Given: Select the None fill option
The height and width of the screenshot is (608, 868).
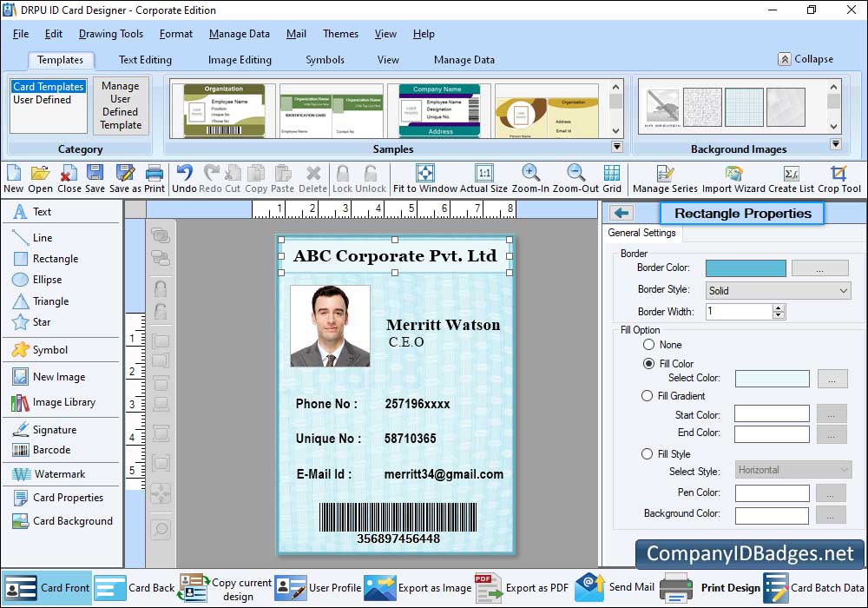Looking at the screenshot, I should tap(648, 345).
